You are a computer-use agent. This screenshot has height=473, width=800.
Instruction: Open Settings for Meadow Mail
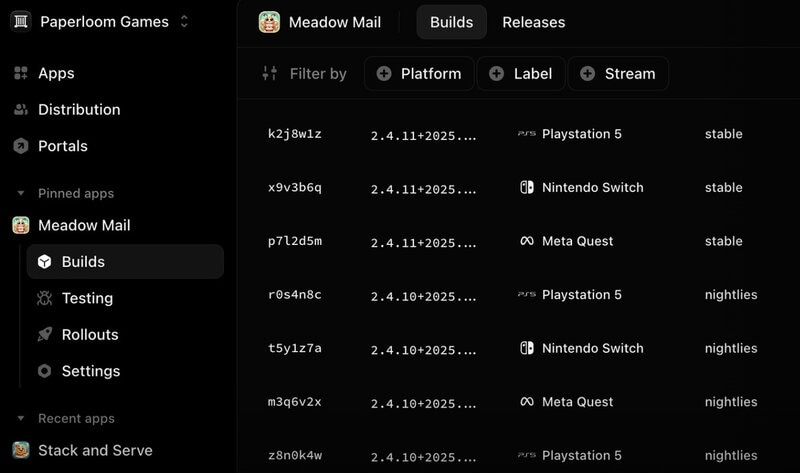(x=91, y=371)
